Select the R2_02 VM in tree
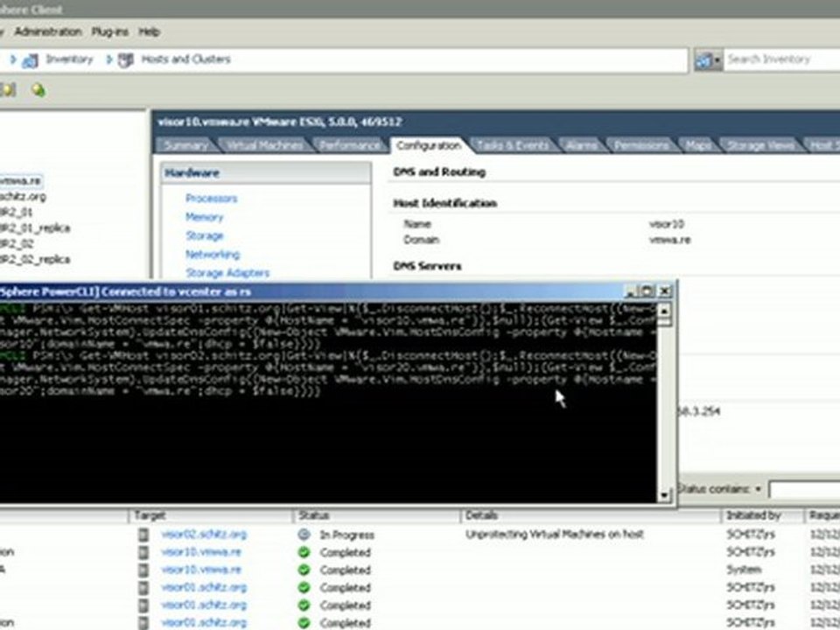840x630 pixels. pos(17,244)
